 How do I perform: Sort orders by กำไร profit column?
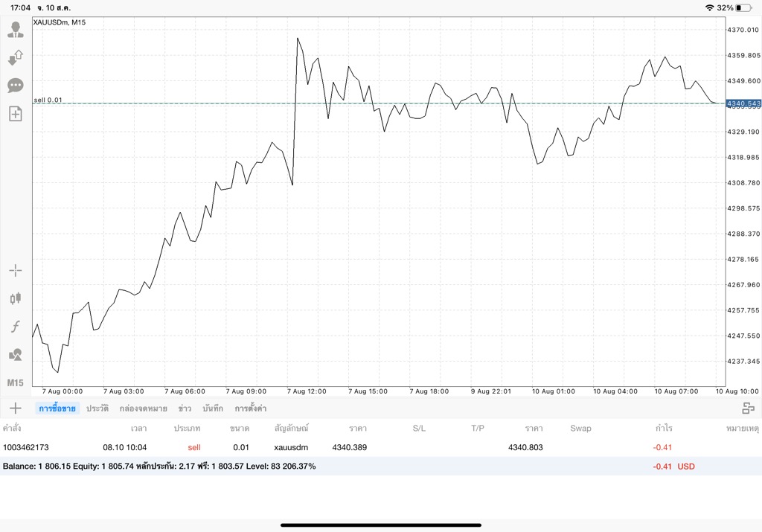coord(664,428)
